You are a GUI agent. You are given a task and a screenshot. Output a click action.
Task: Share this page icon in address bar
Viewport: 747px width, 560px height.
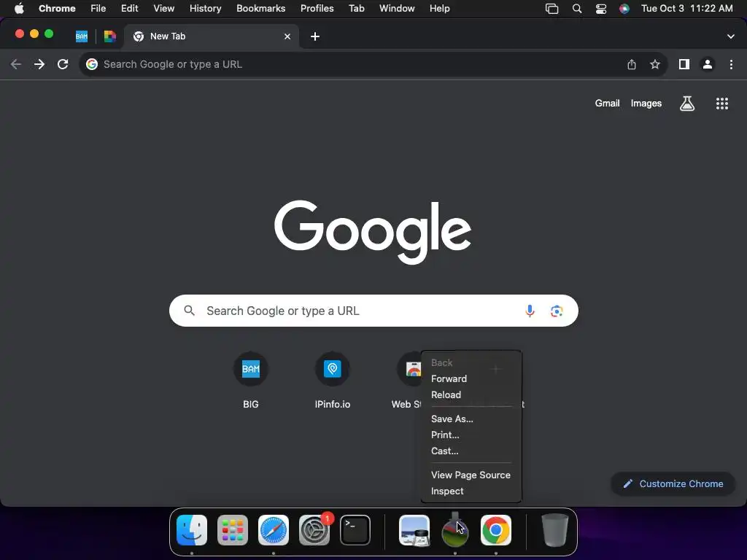pos(632,64)
